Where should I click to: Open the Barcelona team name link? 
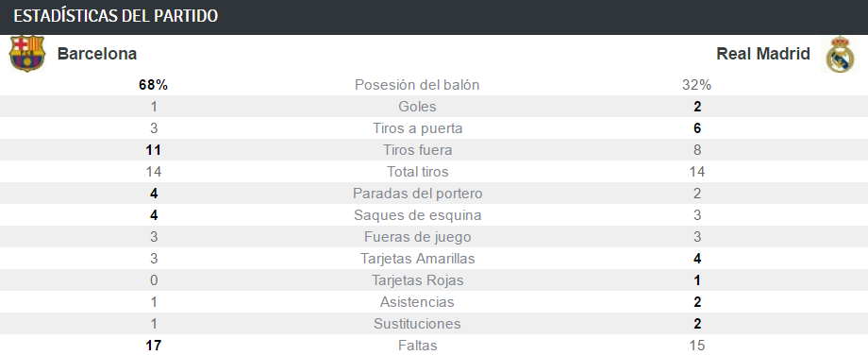tap(97, 54)
